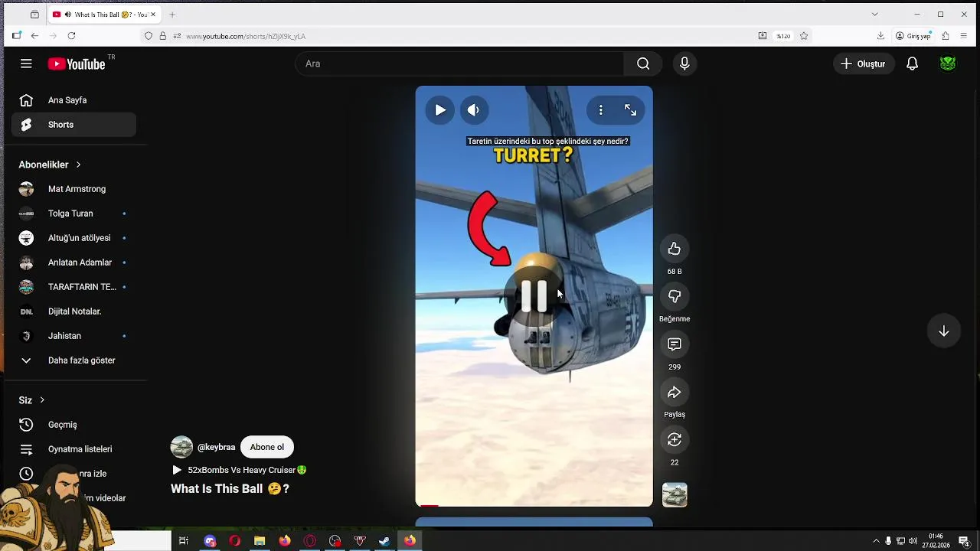Open Anlatan Adamlar channel
The height and width of the screenshot is (551, 980).
(x=73, y=262)
